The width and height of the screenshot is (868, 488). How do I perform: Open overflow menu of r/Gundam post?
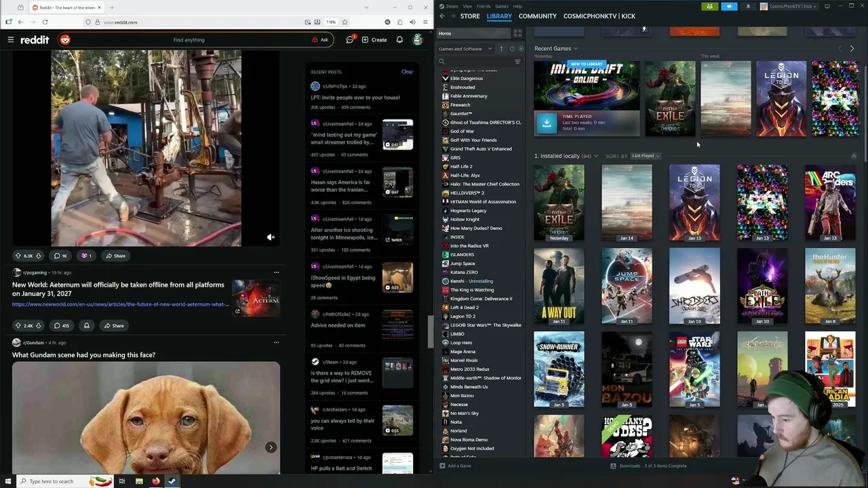coord(276,342)
